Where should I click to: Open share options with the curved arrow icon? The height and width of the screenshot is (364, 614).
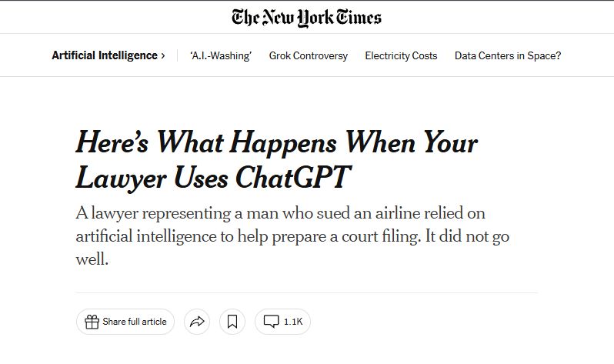tap(197, 322)
